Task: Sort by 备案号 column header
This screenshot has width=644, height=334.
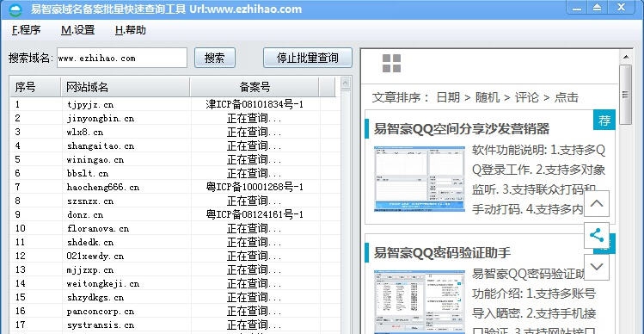Action: [255, 87]
